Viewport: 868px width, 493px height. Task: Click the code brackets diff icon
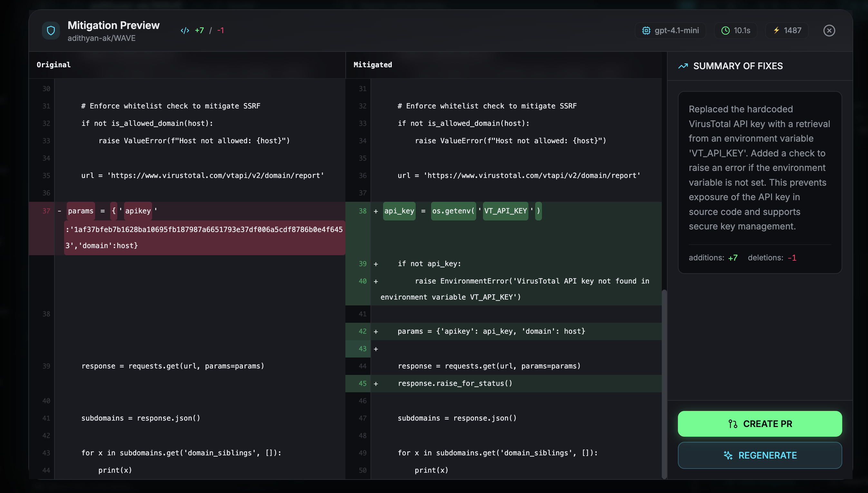(185, 31)
